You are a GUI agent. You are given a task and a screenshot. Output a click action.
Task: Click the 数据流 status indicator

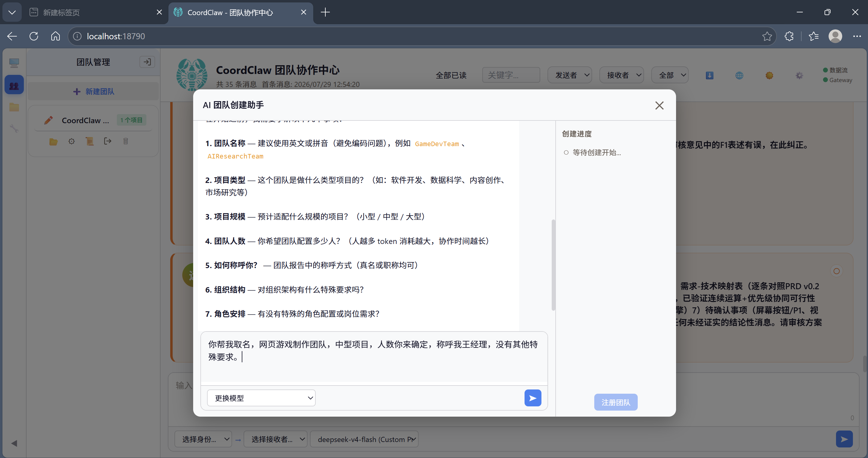tap(835, 70)
